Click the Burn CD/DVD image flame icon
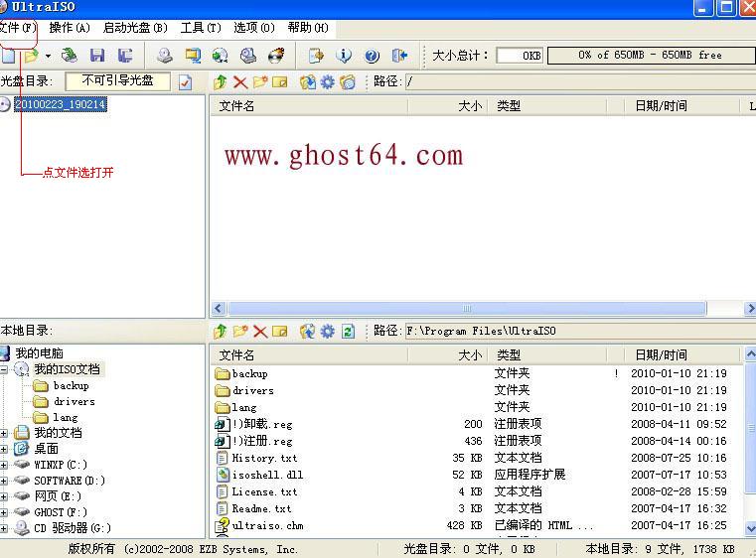This screenshot has height=558, width=756. pyautogui.click(x=276, y=56)
